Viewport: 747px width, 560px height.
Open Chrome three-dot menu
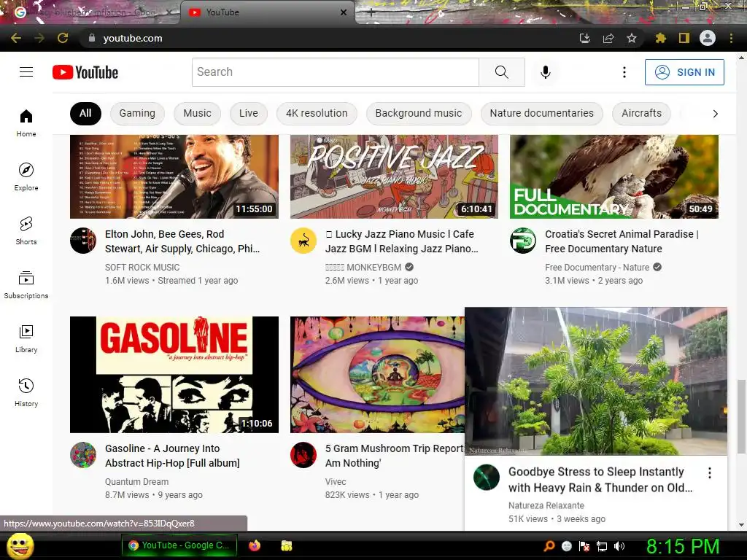731,38
